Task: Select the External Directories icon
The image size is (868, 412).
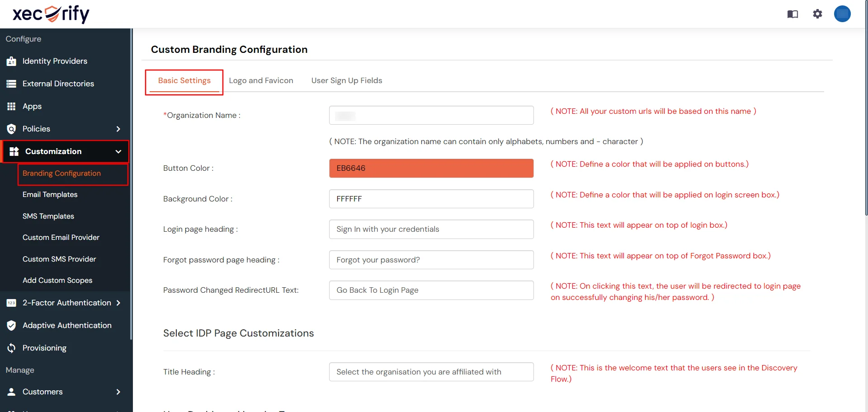Action: coord(11,84)
